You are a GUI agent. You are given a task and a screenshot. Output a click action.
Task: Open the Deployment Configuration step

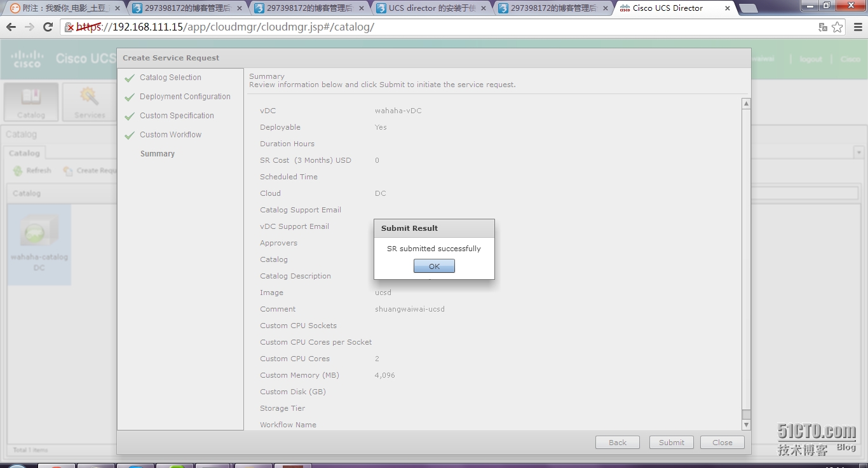click(x=185, y=97)
